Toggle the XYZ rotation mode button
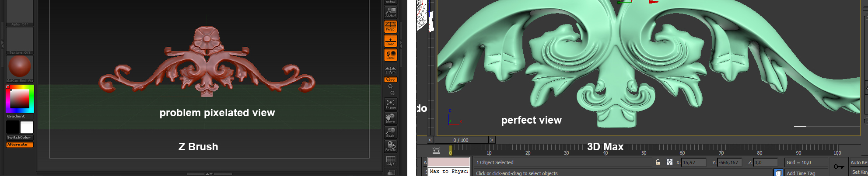868x176 pixels. (390, 80)
